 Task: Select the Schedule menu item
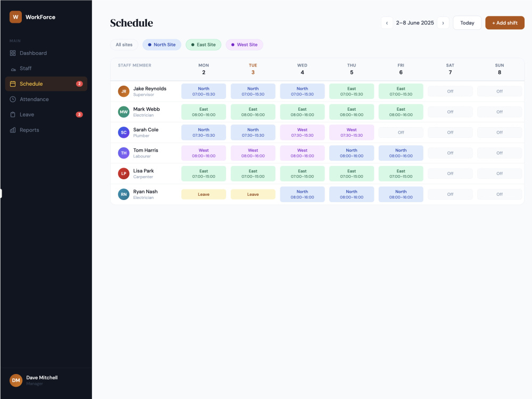coord(46,84)
